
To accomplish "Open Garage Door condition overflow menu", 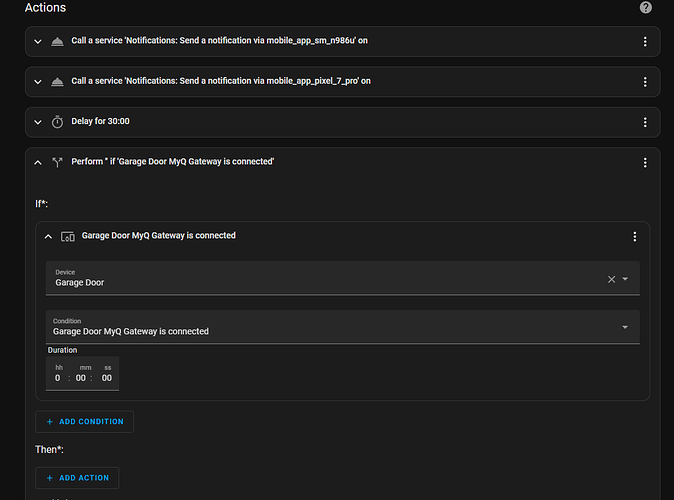I will click(x=634, y=236).
